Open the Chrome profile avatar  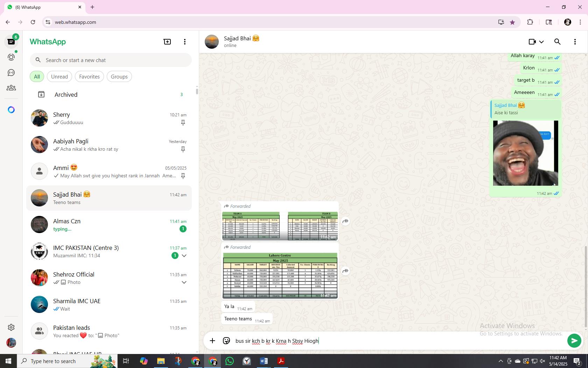point(568,22)
